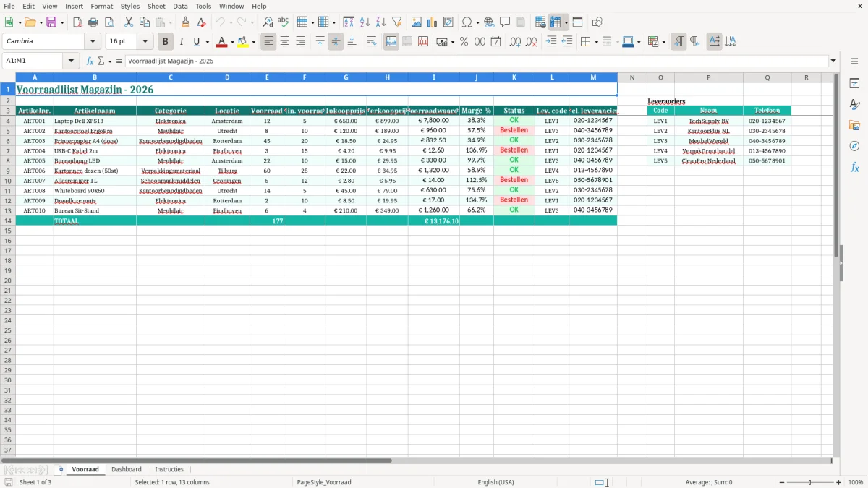The width and height of the screenshot is (868, 488).
Task: Switch to the Dashboard sheet tab
Action: tap(127, 469)
